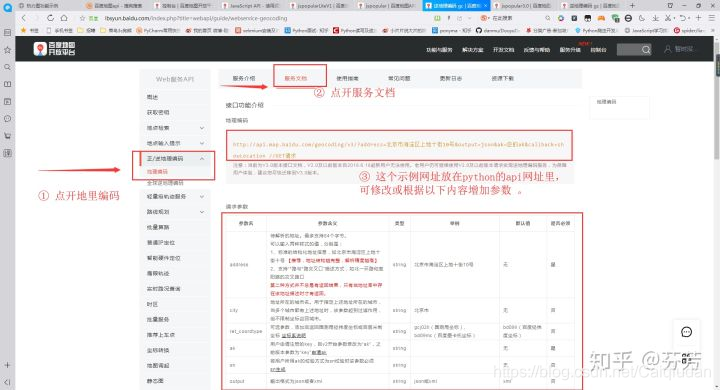The image size is (720, 390).
Task: Expand the 地点检索 sidebar section
Action: tap(202, 128)
